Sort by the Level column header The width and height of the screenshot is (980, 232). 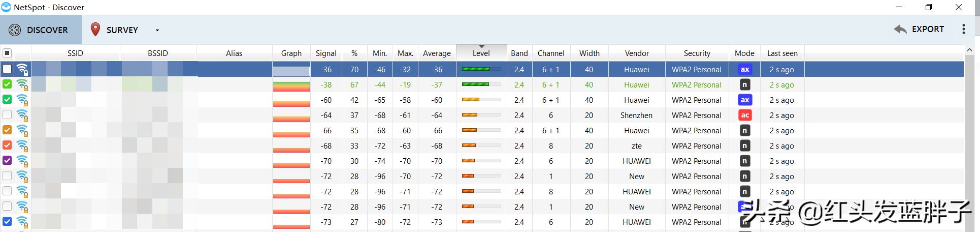481,53
